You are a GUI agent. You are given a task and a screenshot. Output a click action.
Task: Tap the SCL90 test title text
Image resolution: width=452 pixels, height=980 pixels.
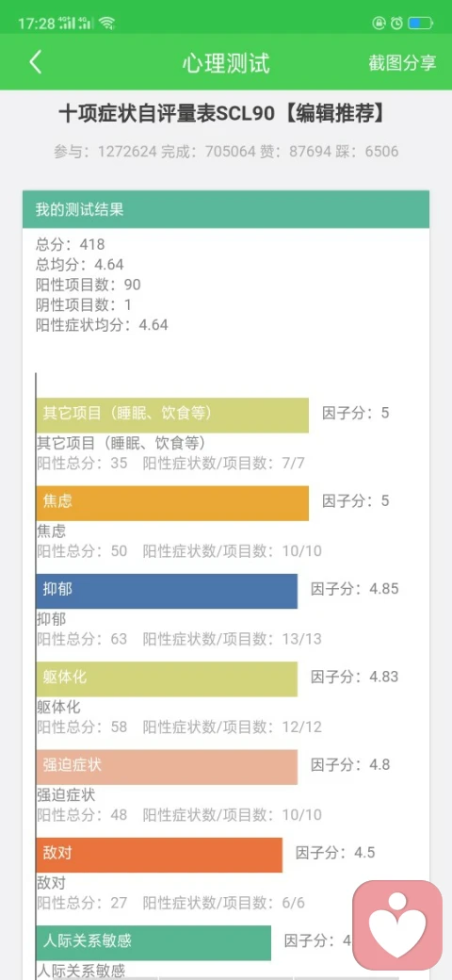point(221,114)
